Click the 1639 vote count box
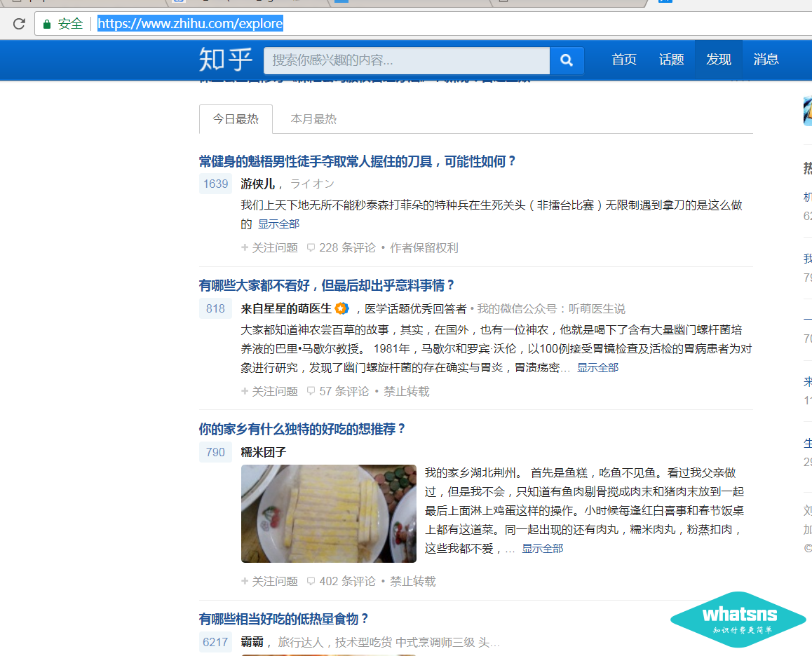 pos(215,184)
